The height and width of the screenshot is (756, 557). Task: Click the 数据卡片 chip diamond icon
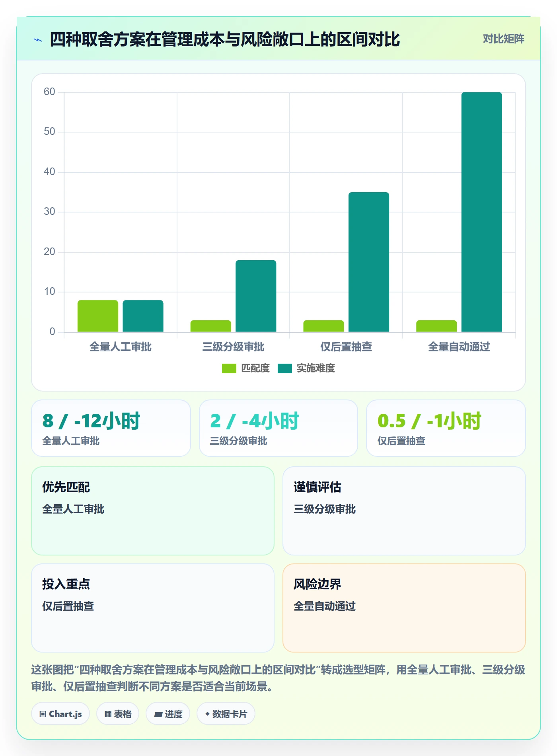click(x=207, y=714)
